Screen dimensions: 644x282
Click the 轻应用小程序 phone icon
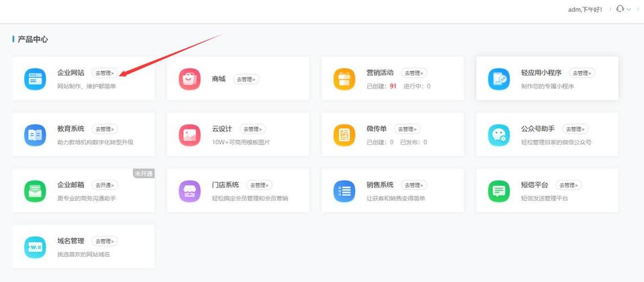tap(499, 79)
